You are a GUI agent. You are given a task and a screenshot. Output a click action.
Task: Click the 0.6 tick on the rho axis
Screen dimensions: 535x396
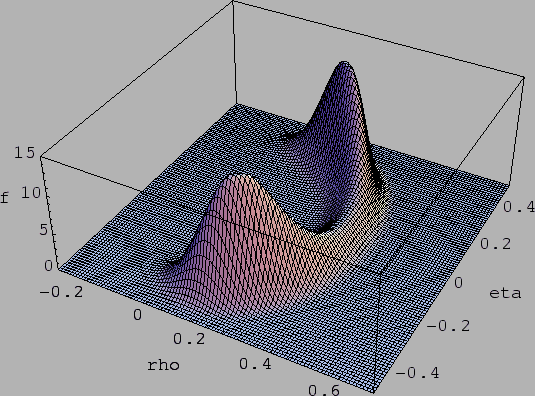[x=324, y=390]
